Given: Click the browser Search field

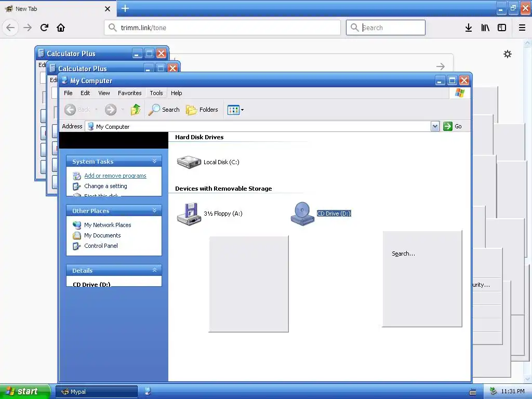Looking at the screenshot, I should point(385,28).
